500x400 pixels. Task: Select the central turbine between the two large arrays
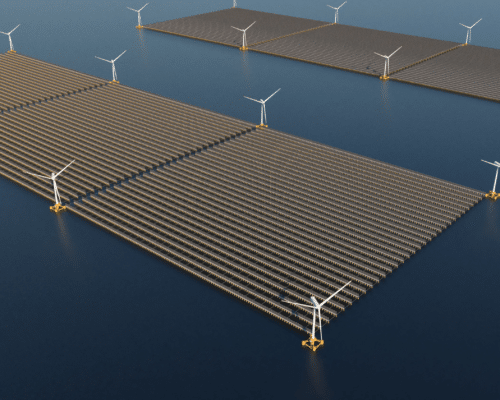click(x=262, y=108)
